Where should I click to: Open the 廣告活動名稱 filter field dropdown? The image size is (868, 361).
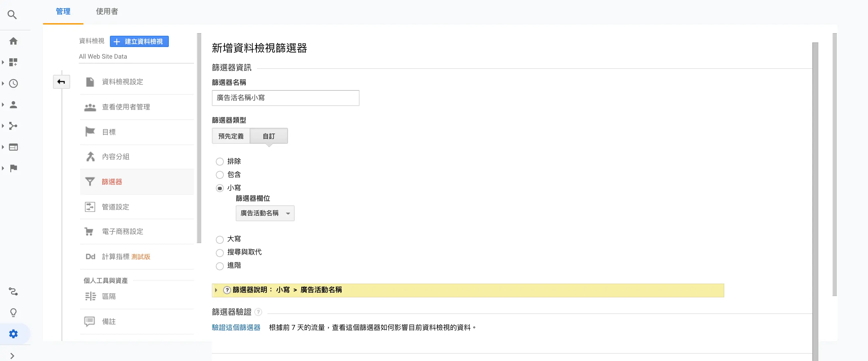265,213
